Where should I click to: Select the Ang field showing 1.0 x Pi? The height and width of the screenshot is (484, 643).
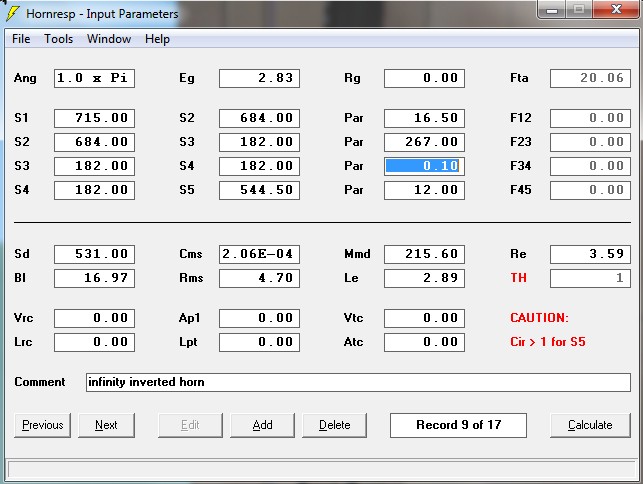point(94,78)
